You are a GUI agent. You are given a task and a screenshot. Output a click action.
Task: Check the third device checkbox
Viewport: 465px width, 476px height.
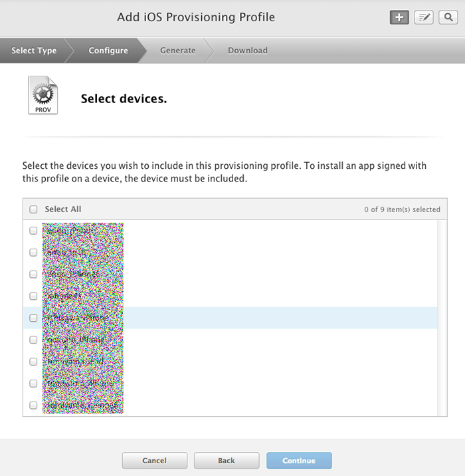point(34,274)
